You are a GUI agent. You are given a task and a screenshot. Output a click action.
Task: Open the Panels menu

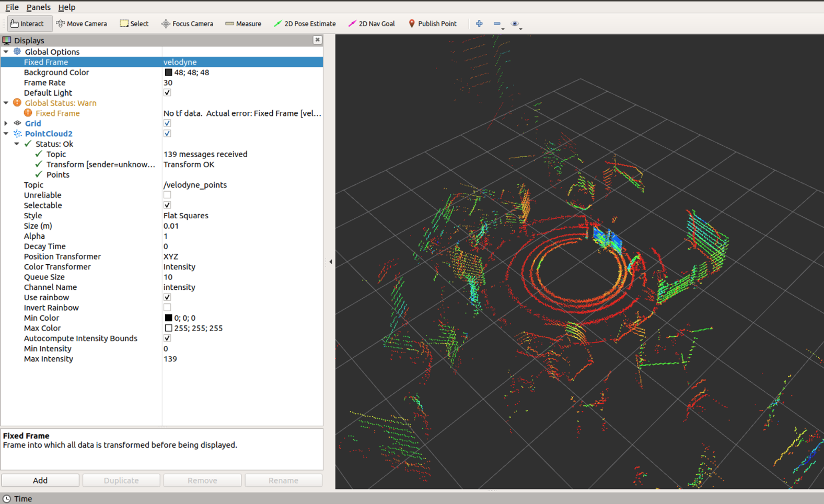[38, 7]
